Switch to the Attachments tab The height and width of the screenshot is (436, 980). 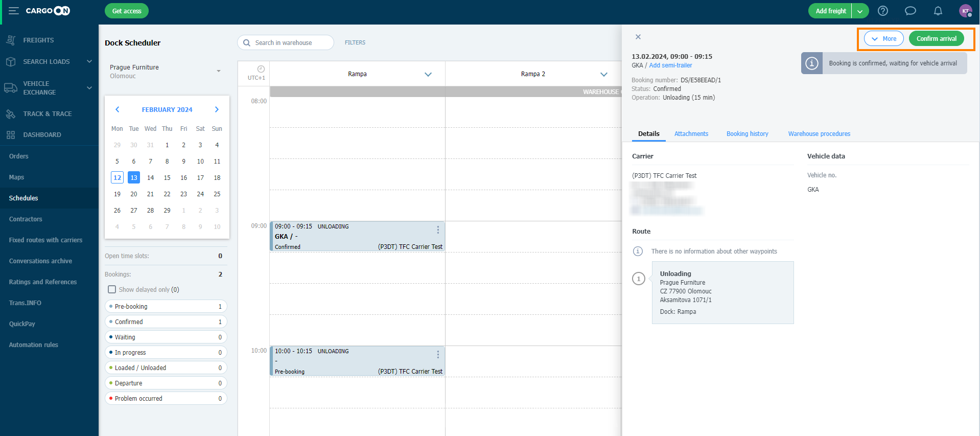coord(691,134)
